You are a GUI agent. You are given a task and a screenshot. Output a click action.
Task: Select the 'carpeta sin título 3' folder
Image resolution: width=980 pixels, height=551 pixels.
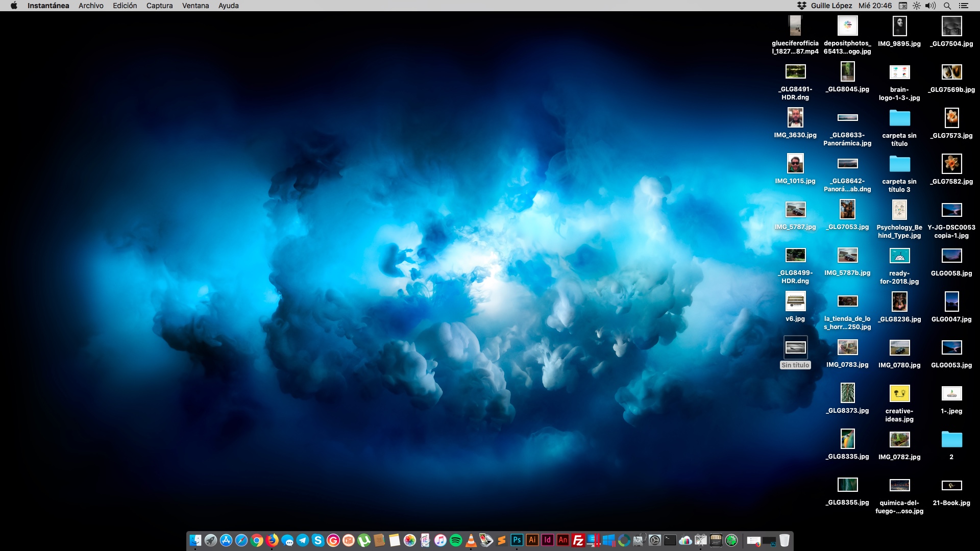point(899,164)
